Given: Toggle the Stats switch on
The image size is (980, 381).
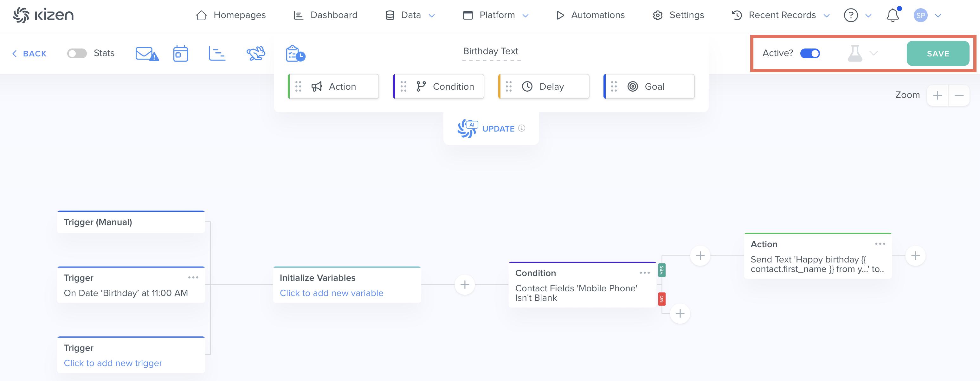Looking at the screenshot, I should coord(77,53).
